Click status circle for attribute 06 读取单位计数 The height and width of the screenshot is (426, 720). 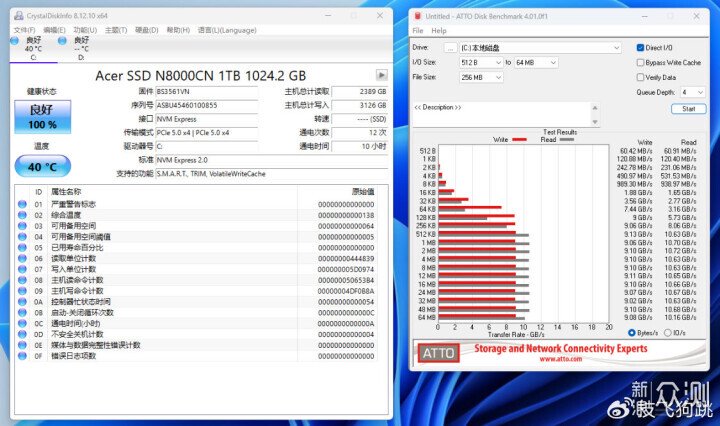click(x=22, y=258)
